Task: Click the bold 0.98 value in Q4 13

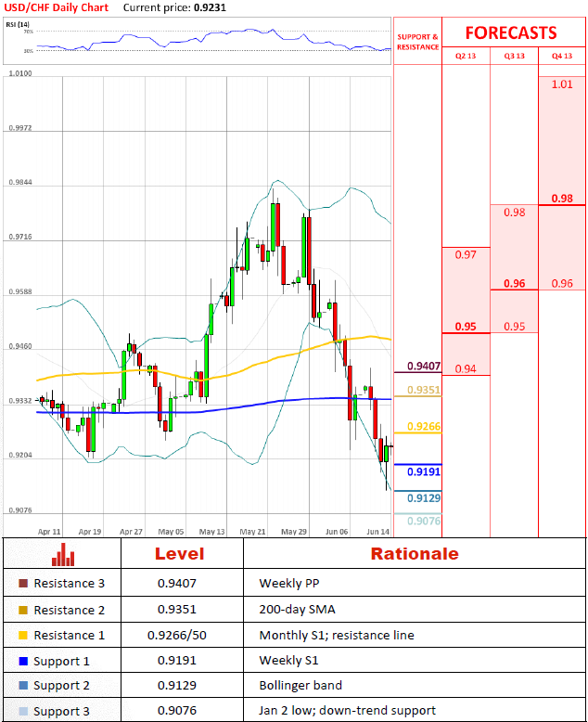Action: pos(562,199)
